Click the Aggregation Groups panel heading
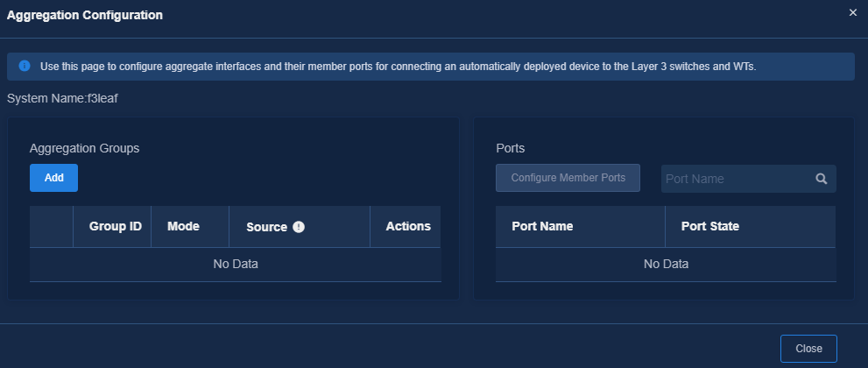 point(85,148)
